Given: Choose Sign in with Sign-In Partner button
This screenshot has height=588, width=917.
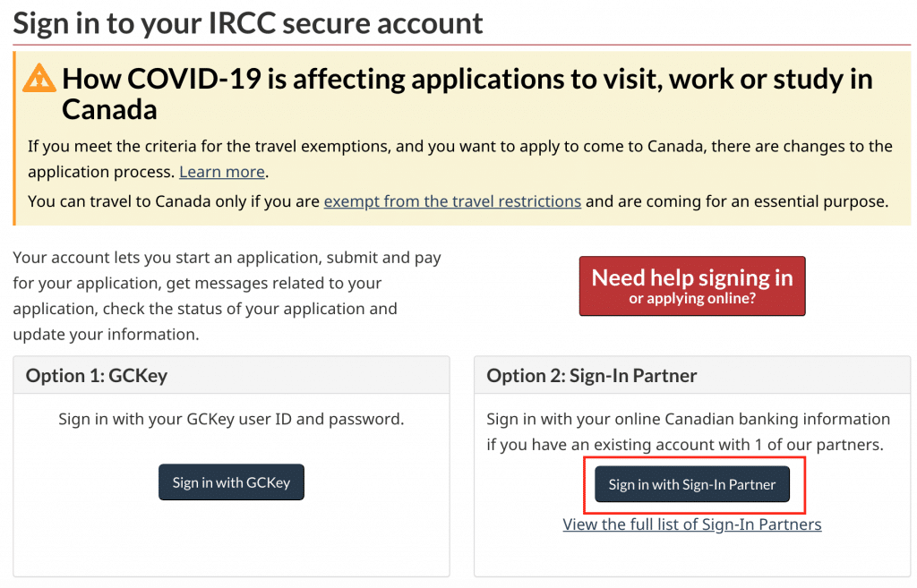Looking at the screenshot, I should pos(692,484).
